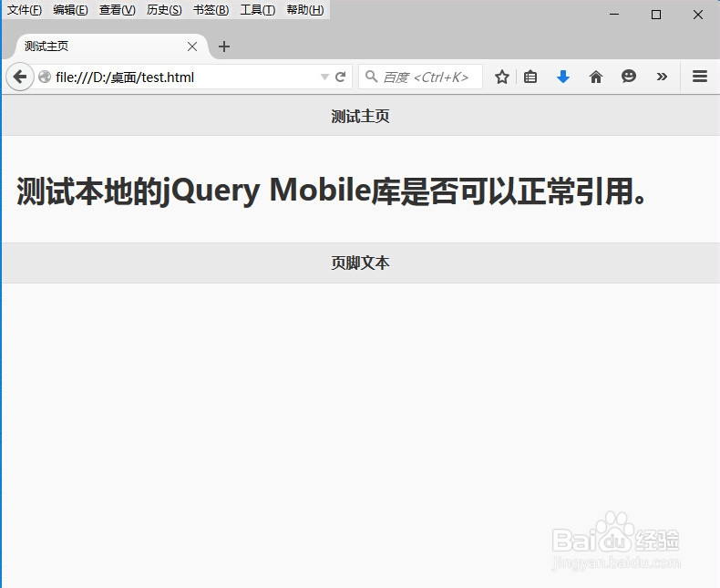Click the 页脚文本 footer text
The height and width of the screenshot is (588, 720).
[x=360, y=263]
